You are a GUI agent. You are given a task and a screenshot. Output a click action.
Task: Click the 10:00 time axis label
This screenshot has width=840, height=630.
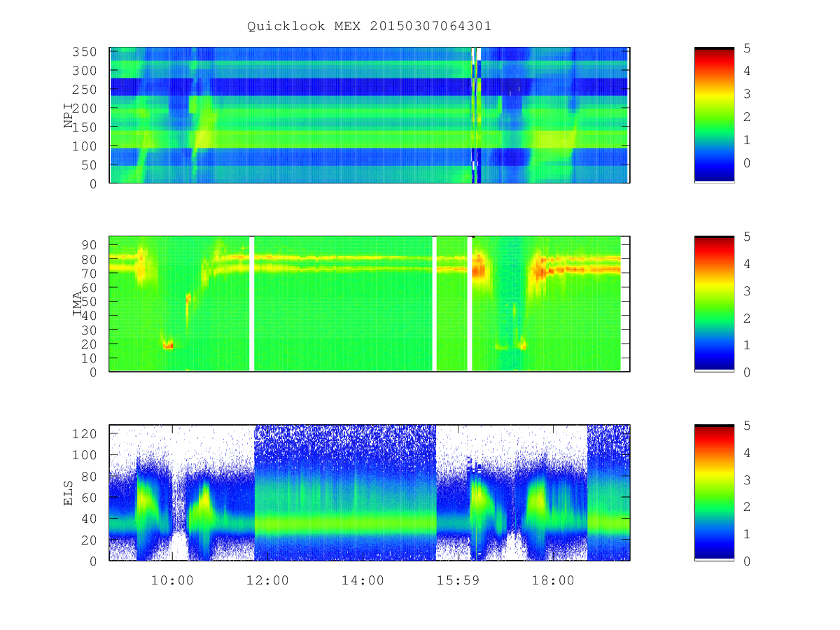click(x=172, y=580)
